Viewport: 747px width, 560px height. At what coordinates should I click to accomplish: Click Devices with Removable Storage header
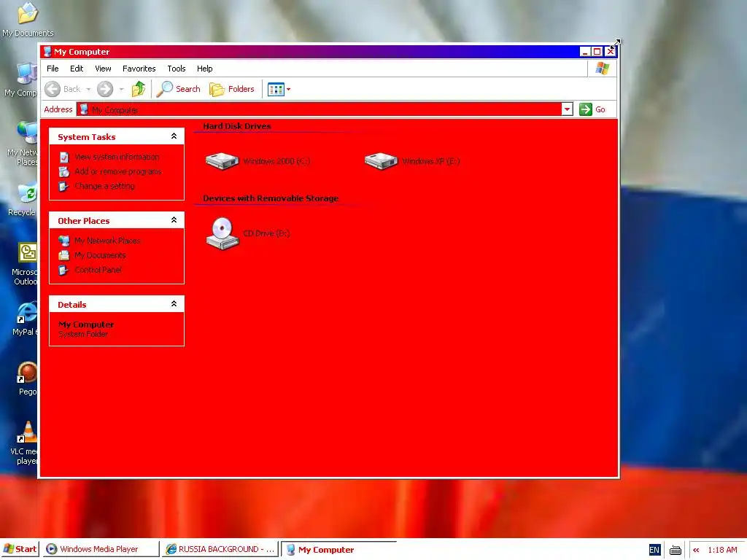pos(271,198)
